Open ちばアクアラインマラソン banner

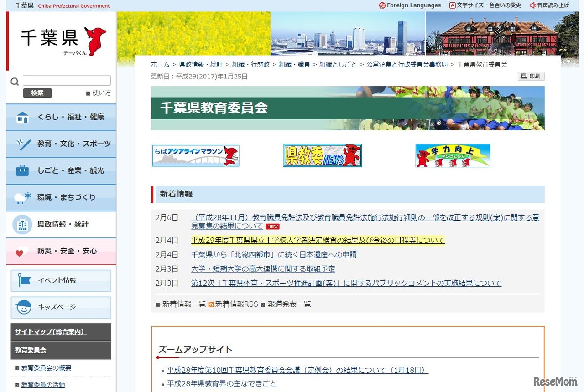(x=196, y=155)
